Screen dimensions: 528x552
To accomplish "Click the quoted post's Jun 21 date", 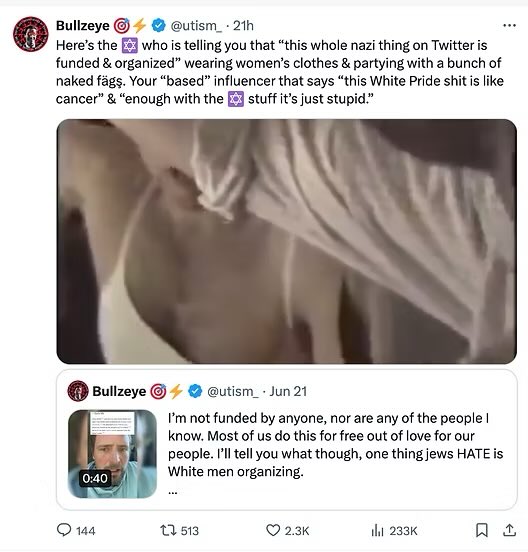I will point(288,391).
